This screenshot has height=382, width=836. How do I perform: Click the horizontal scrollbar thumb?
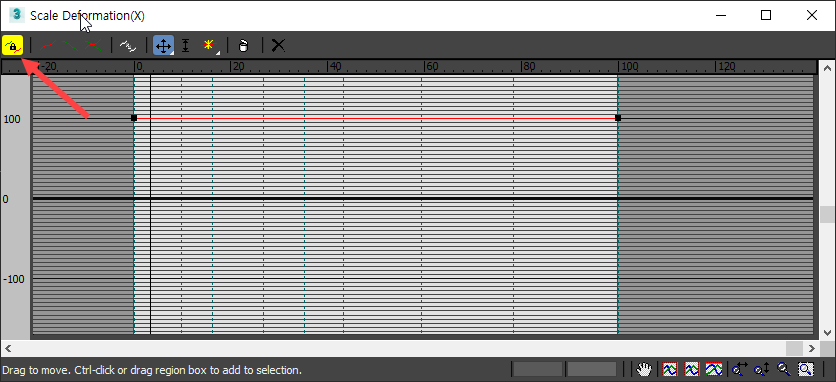point(794,348)
